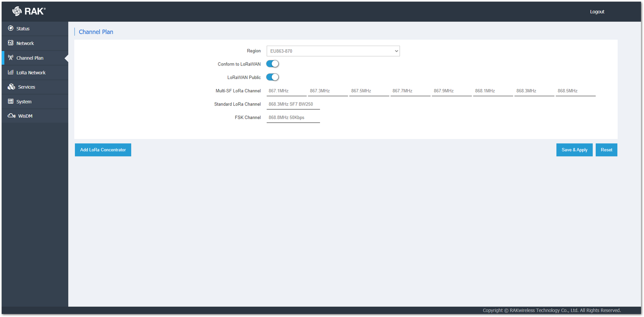Click the 867.5MHz channel field

[369, 91]
